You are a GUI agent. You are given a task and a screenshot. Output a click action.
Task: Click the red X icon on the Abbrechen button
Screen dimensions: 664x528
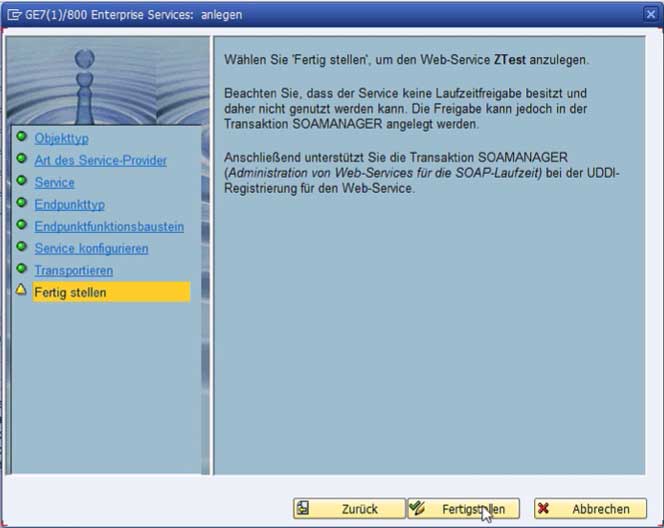click(x=544, y=508)
